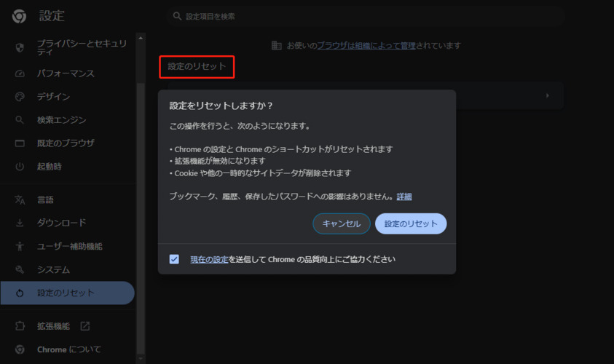Click the accessibility figure icon for ユーザー補助機能
This screenshot has width=614, height=364.
click(x=20, y=246)
